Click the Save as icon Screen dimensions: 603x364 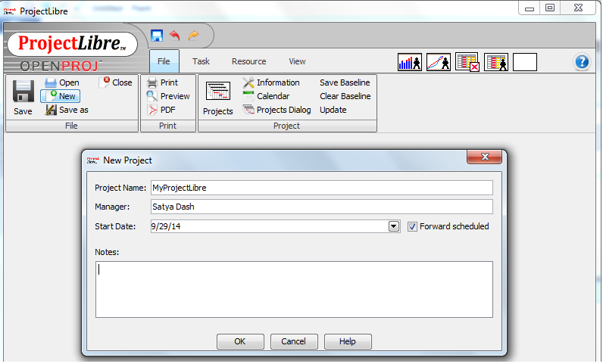coord(51,110)
